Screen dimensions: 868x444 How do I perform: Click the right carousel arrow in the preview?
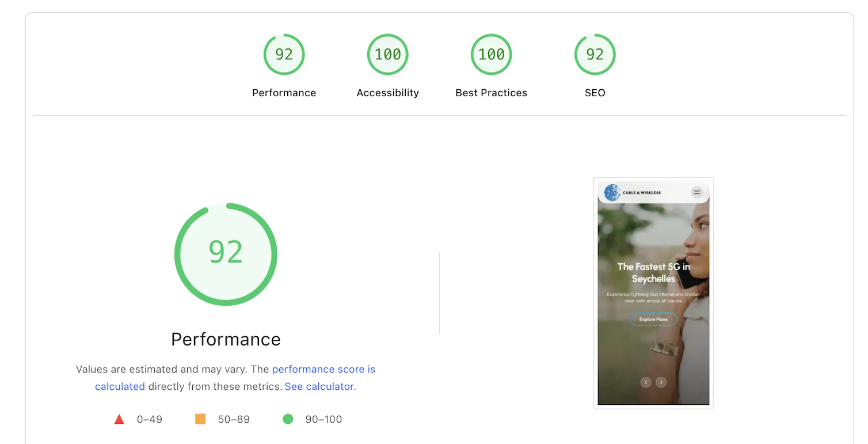[x=661, y=382]
